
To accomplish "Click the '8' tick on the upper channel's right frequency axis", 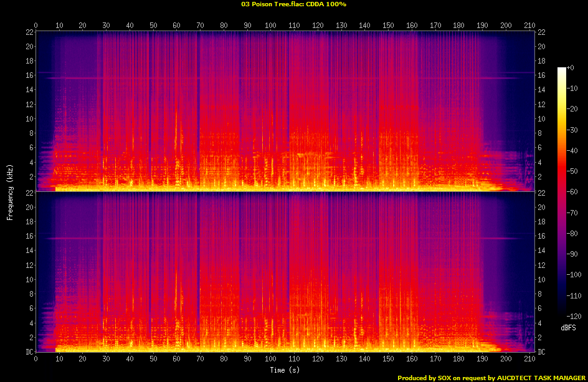I will pos(539,133).
